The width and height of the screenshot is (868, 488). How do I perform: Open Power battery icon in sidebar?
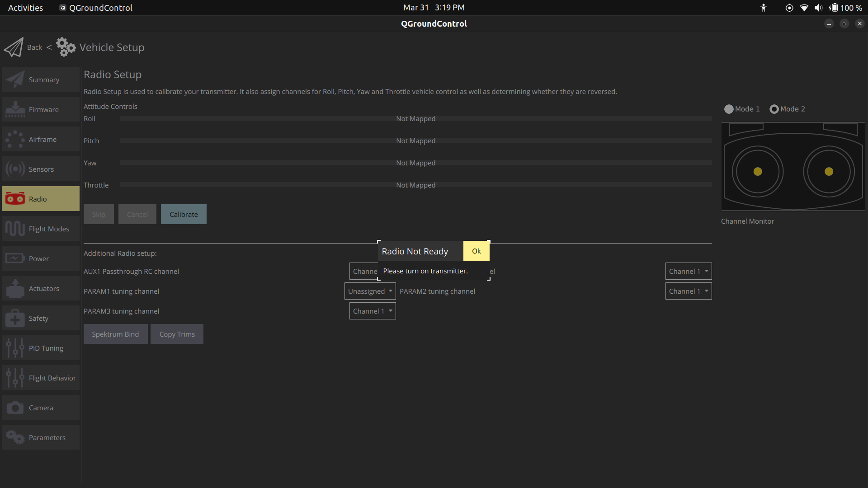15,259
